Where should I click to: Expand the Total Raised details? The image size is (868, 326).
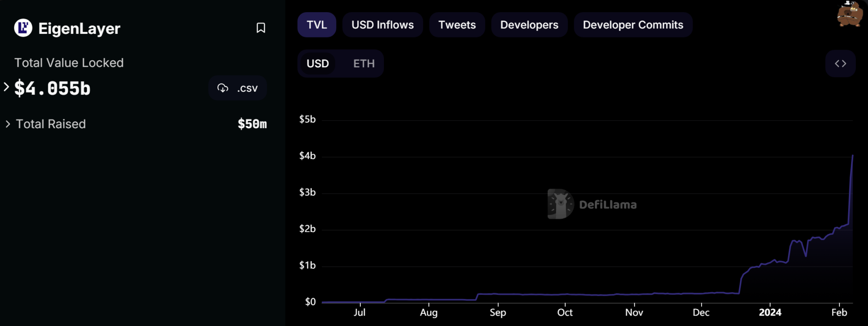pos(8,124)
